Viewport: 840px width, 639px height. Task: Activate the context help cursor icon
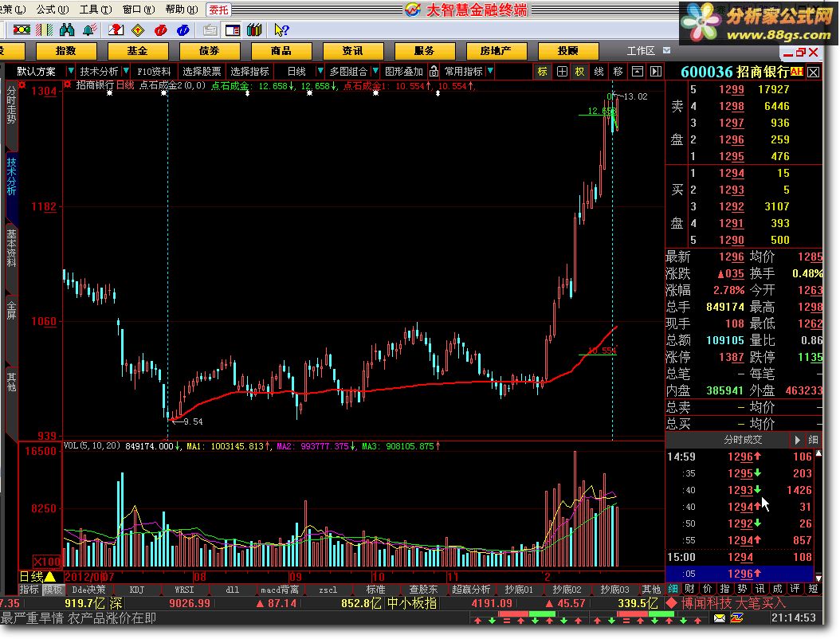pos(281,30)
